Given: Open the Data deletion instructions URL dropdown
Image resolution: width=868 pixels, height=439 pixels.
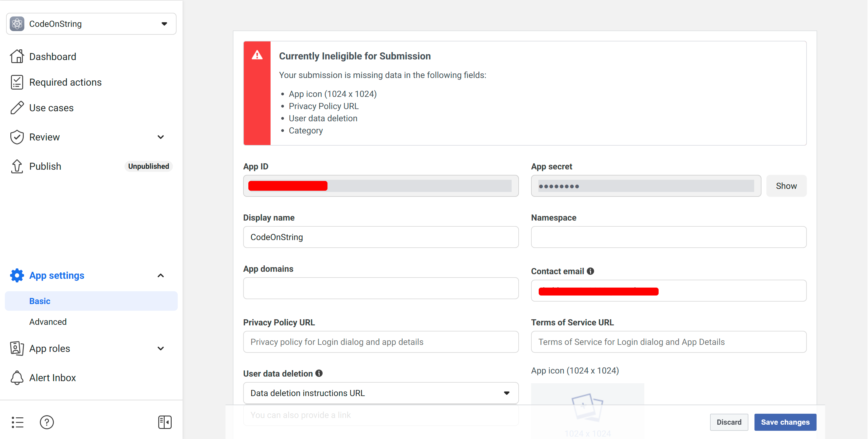Looking at the screenshot, I should click(x=381, y=393).
